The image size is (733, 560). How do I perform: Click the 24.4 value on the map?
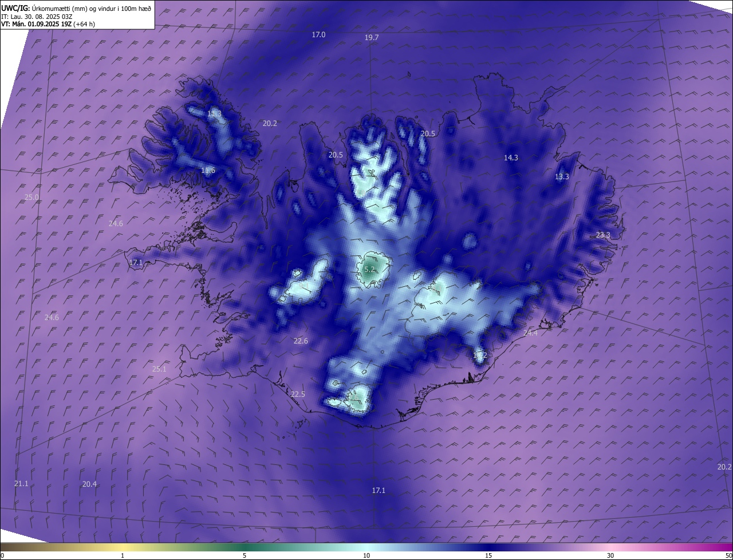tap(530, 333)
